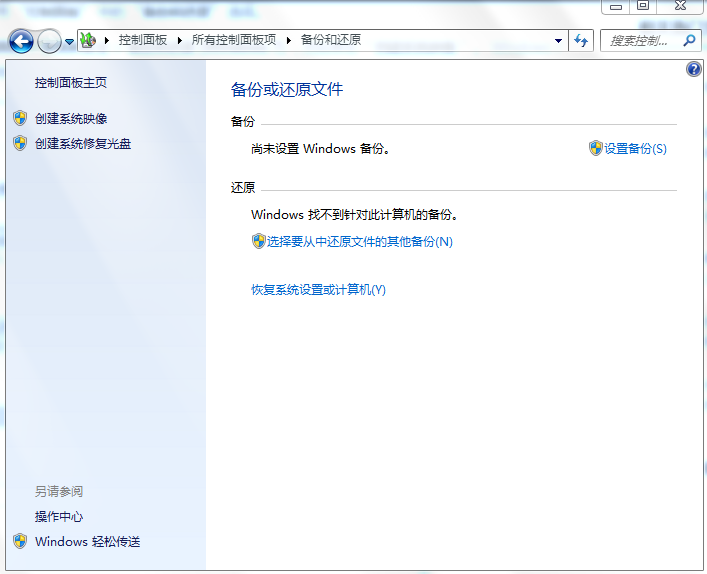The image size is (707, 574).
Task: Minimize the window
Action: [x=615, y=6]
